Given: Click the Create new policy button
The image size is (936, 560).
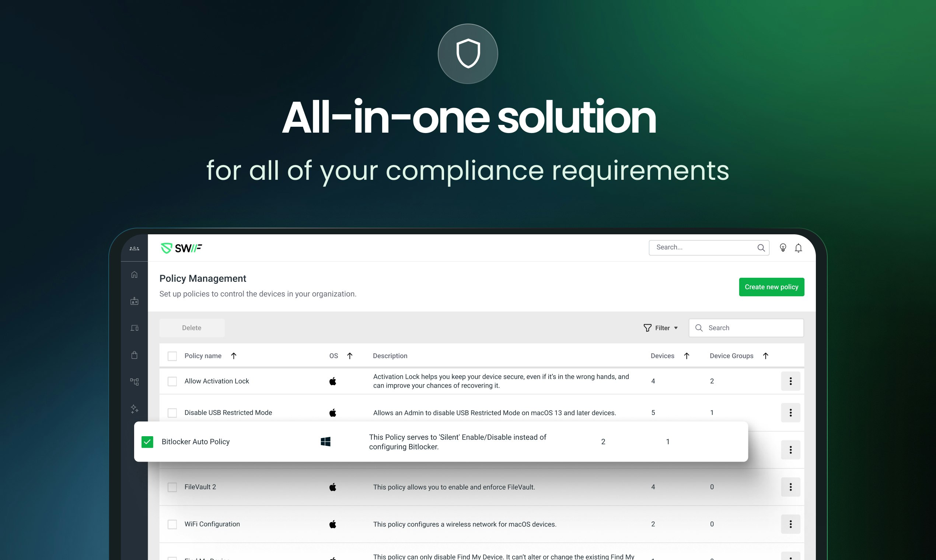Looking at the screenshot, I should coord(771,287).
